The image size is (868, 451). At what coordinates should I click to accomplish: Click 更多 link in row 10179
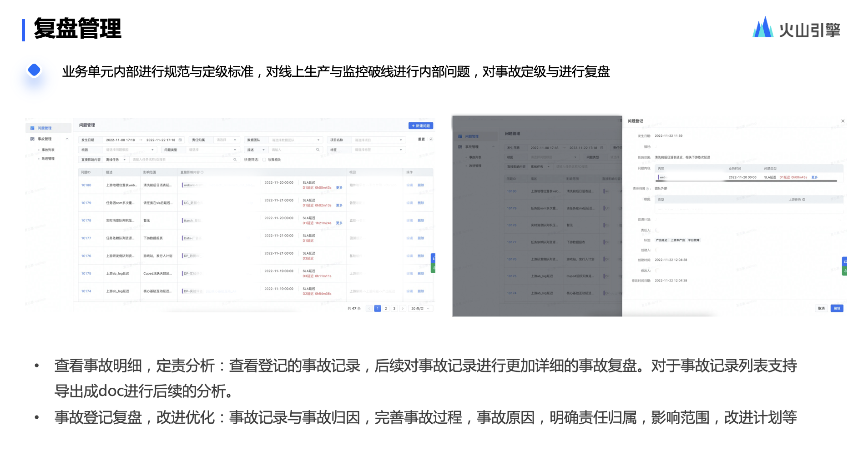[339, 205]
